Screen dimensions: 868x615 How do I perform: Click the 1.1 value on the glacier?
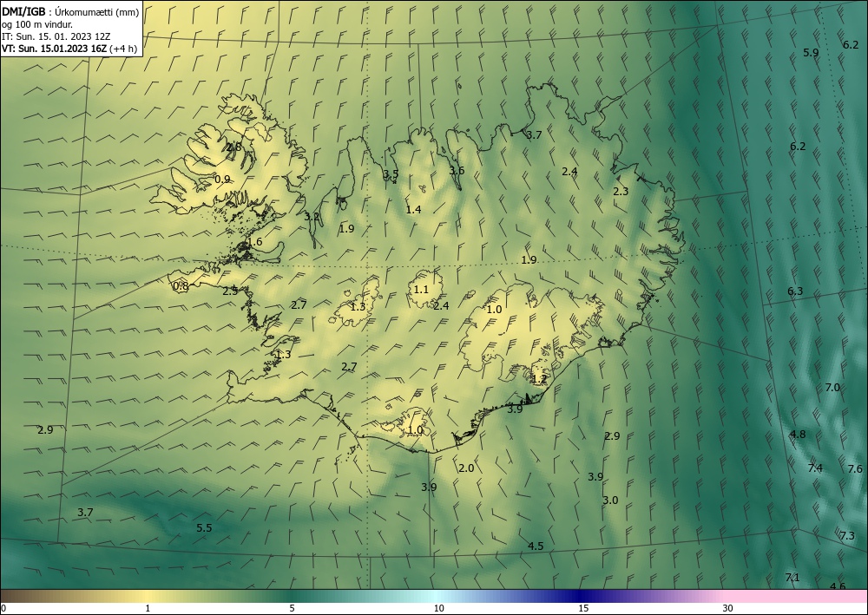click(x=421, y=289)
